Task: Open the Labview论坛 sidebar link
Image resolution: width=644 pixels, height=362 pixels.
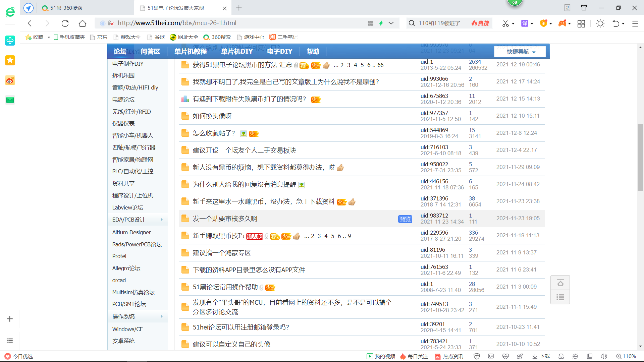Action: (127, 207)
